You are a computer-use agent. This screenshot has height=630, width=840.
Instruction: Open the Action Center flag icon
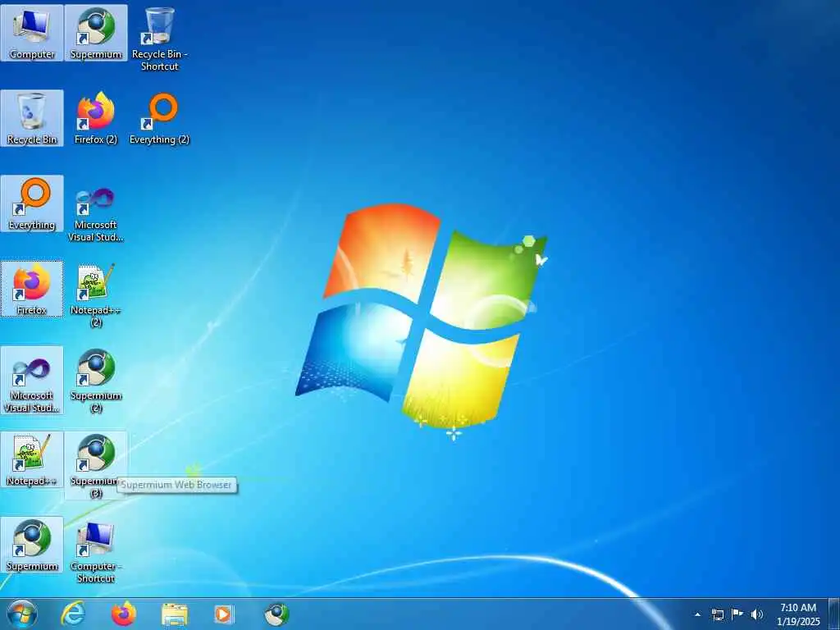737,614
